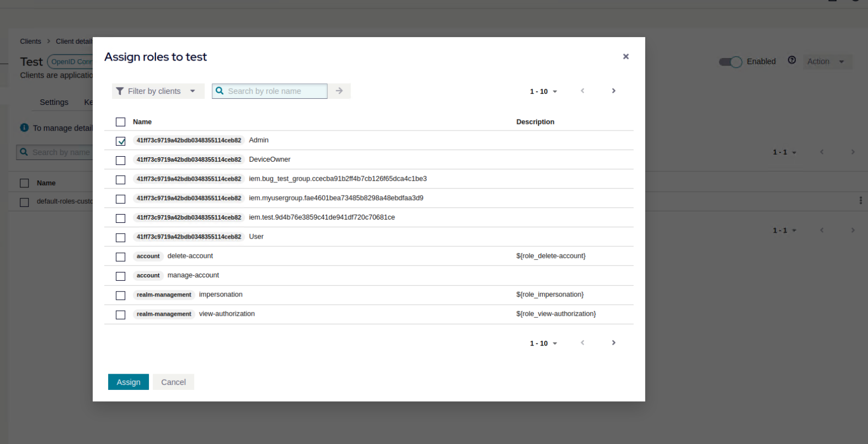The width and height of the screenshot is (868, 444).
Task: Check the User role checkbox
Action: coord(121,238)
